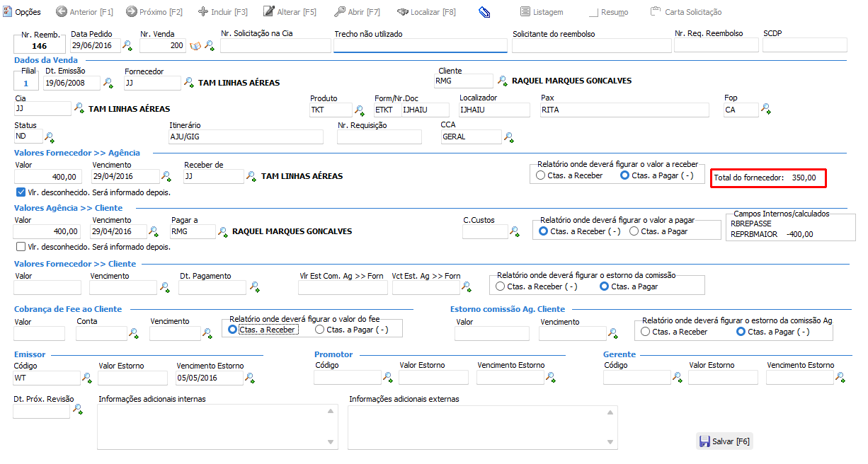Click Valor field in Cobrança de Fee
The height and width of the screenshot is (464, 868).
pos(39,333)
